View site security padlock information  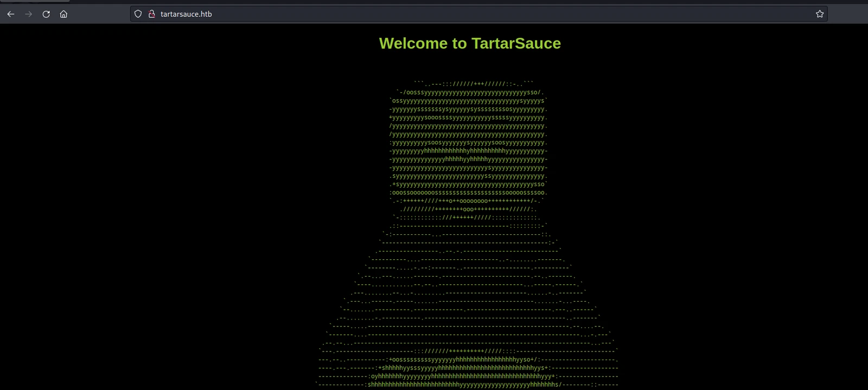(x=152, y=14)
